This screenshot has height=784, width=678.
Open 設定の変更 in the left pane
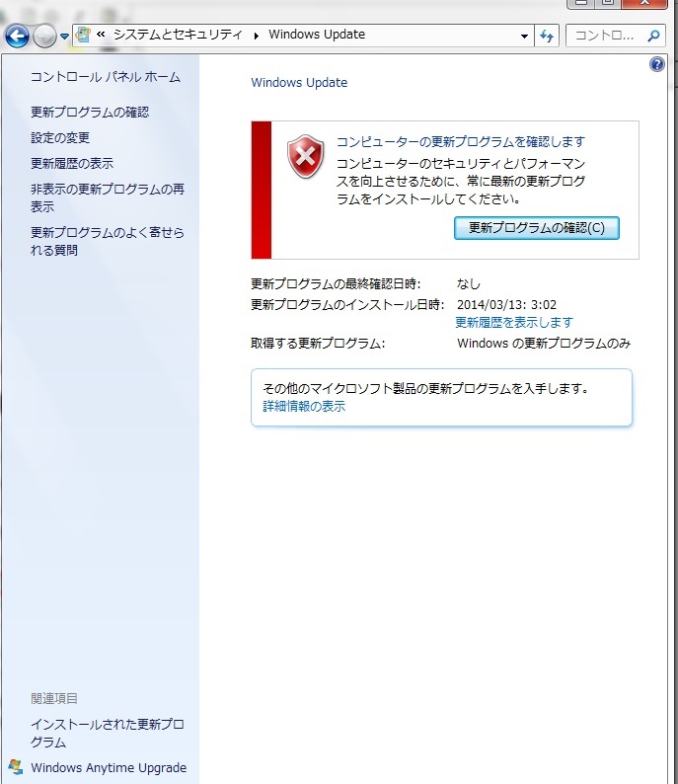[x=60, y=138]
